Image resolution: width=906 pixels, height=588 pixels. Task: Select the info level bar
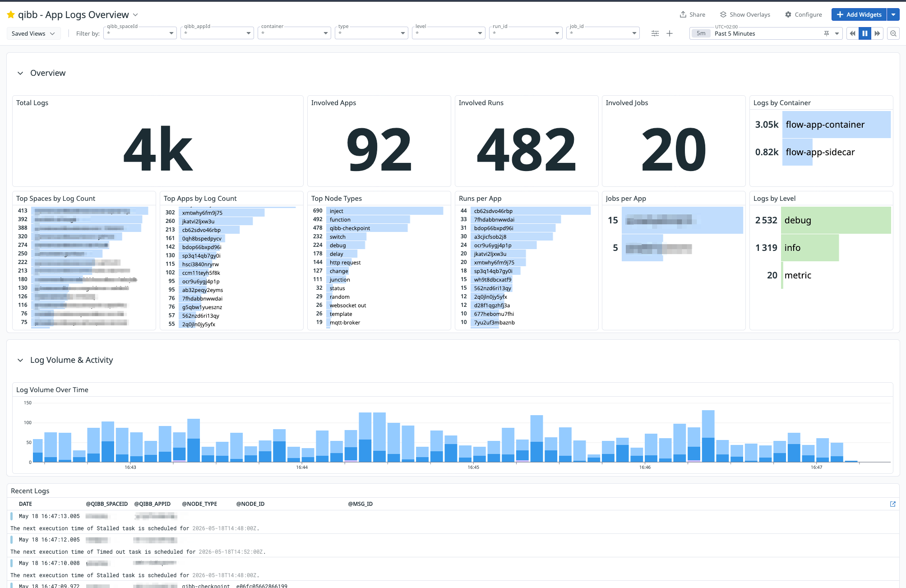810,248
